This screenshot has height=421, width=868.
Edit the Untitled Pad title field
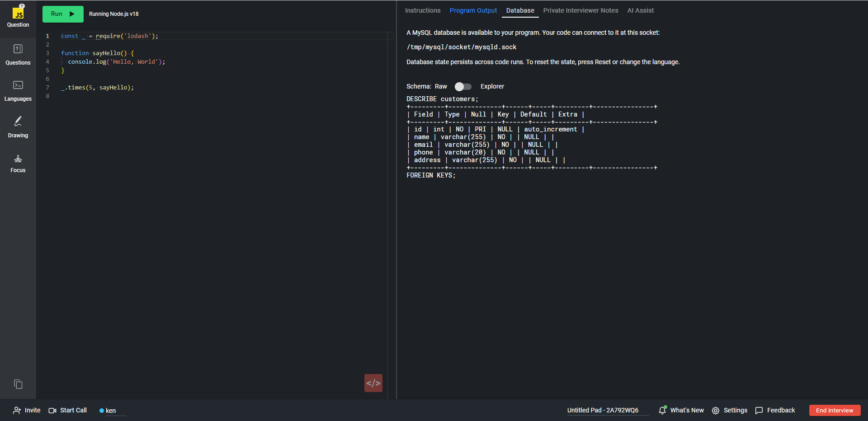pos(603,410)
